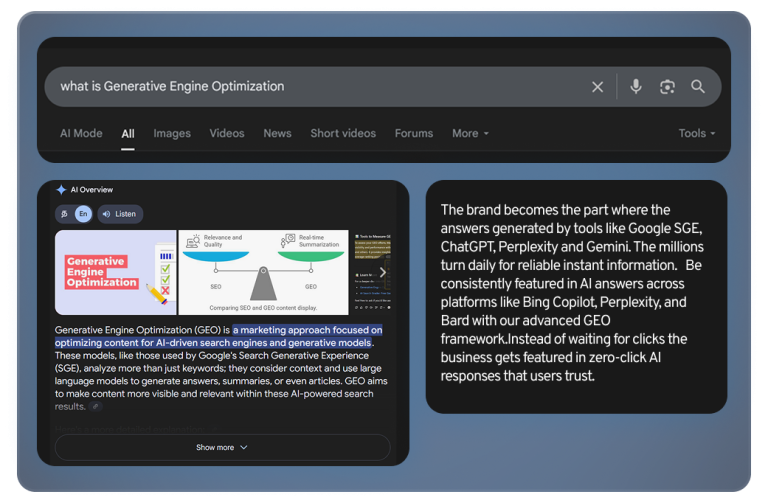Click the paragraph starting 'The brand becomes the part'

point(572,293)
